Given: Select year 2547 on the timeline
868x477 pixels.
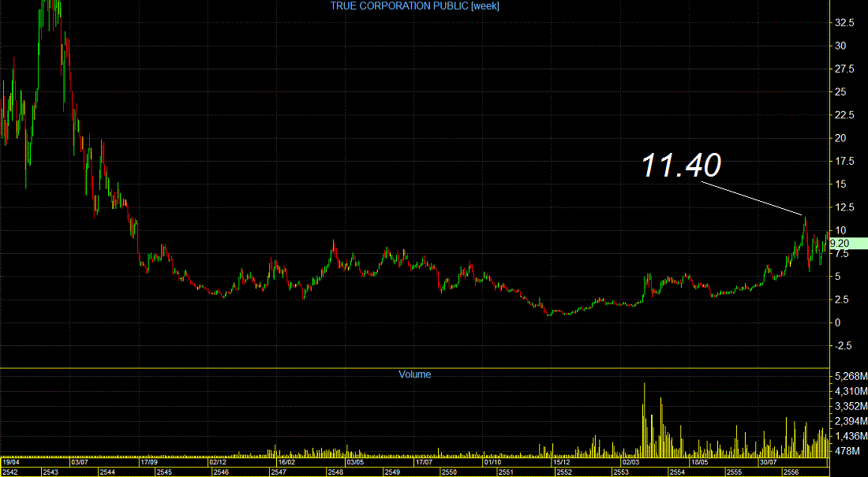Looking at the screenshot, I should 278,472.
